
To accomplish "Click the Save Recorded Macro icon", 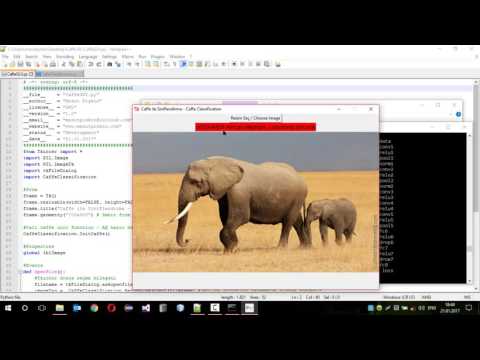I will [x=267, y=64].
